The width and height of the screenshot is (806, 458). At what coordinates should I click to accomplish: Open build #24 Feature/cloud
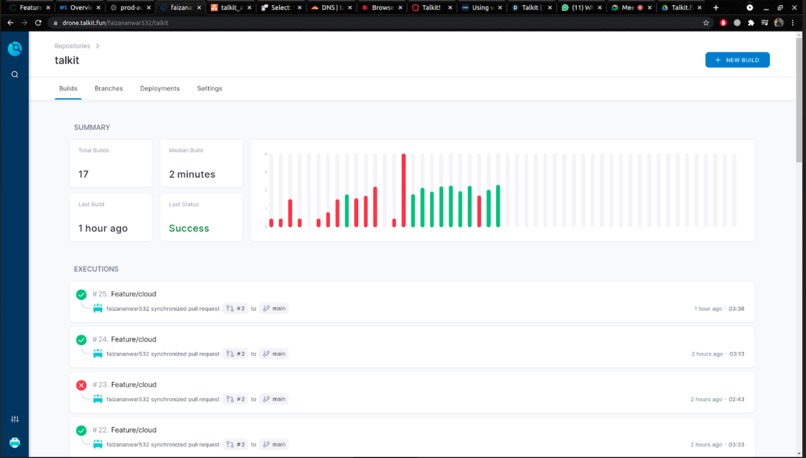(412, 346)
